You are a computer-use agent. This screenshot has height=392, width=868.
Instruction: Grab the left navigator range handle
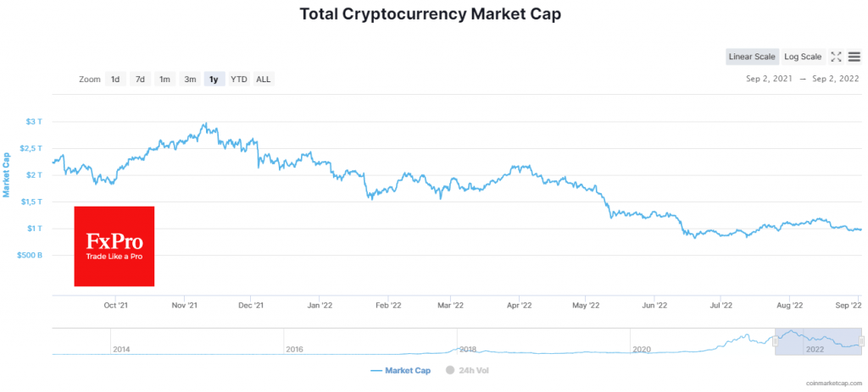click(775, 341)
